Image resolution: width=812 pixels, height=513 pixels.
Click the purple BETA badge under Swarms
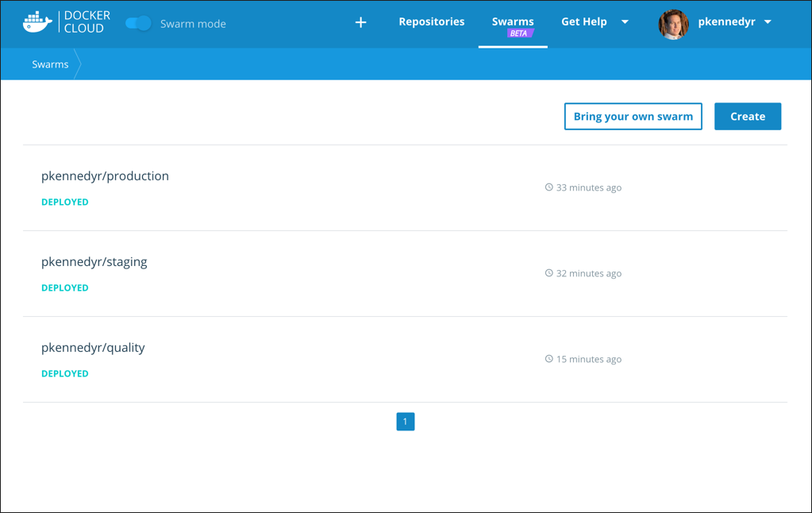pyautogui.click(x=521, y=33)
